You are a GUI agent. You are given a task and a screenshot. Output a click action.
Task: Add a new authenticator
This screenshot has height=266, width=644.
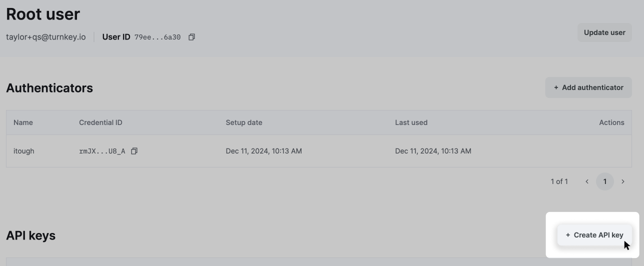[588, 87]
